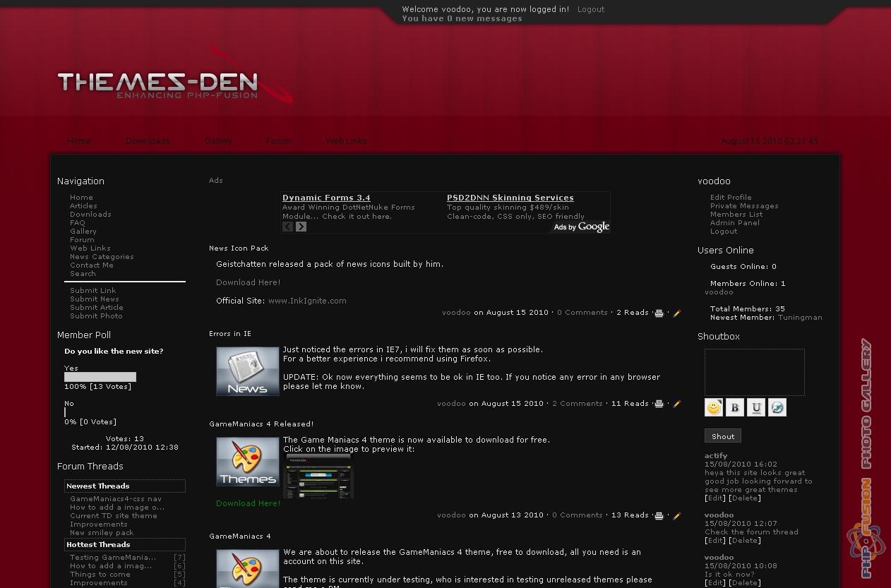Open Downloads in top navigation bar
The image size is (891, 588).
(x=148, y=141)
